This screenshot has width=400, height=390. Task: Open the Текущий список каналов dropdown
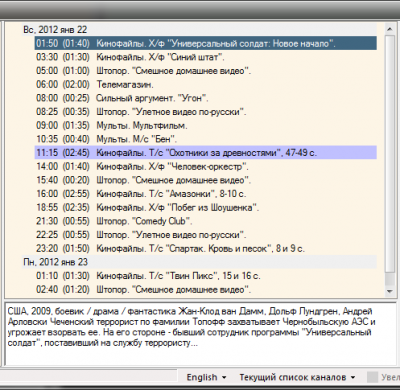(297, 378)
